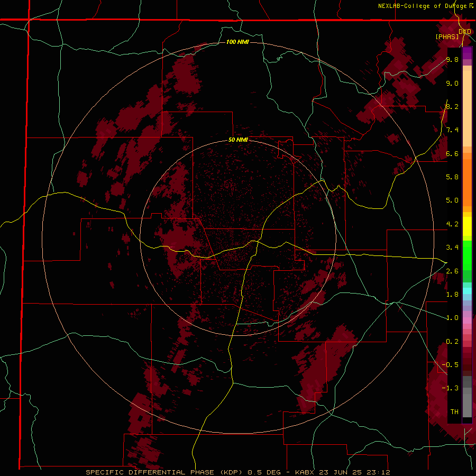Select the 6.6 legend value
This screenshot has height=476, width=476.
click(452, 153)
